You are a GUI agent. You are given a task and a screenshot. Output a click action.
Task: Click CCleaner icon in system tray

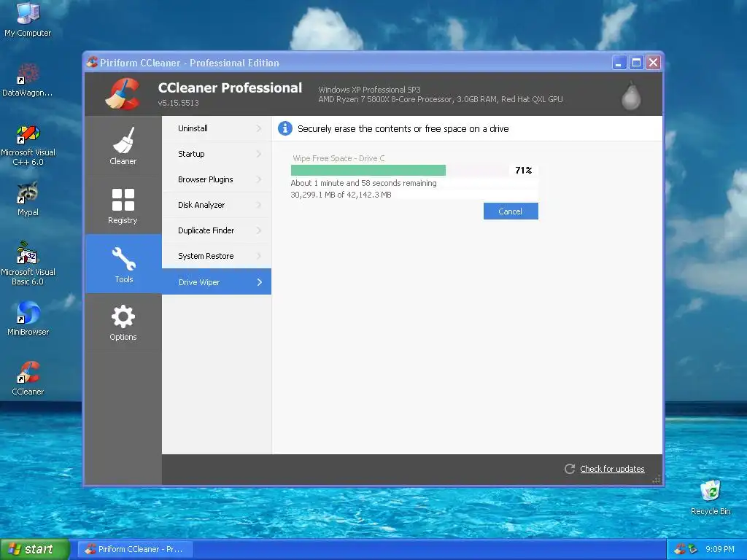tap(679, 549)
